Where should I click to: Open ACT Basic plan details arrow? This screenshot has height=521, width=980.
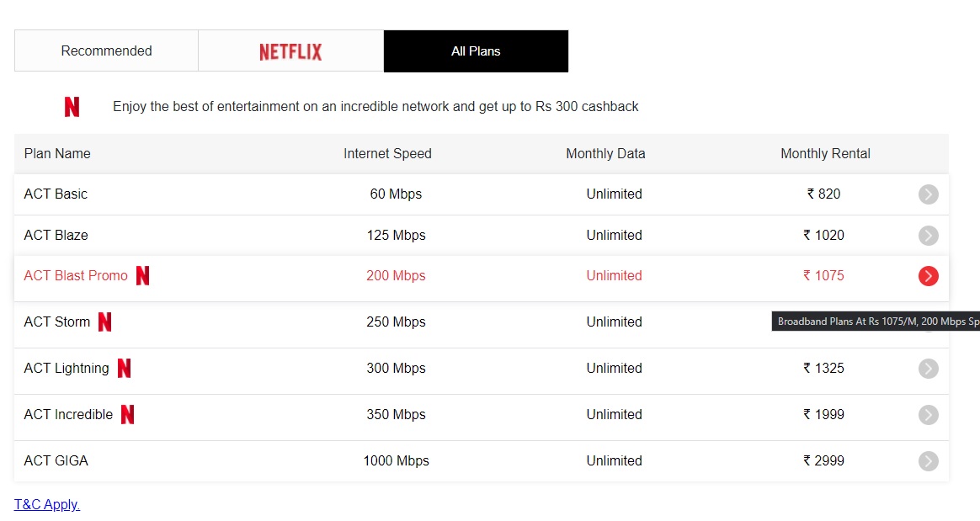[928, 194]
